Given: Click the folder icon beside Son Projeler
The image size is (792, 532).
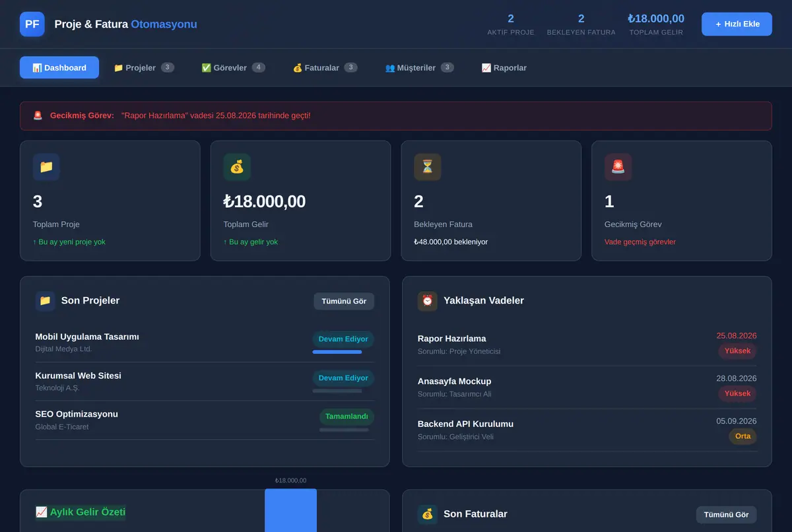Looking at the screenshot, I should 45,301.
